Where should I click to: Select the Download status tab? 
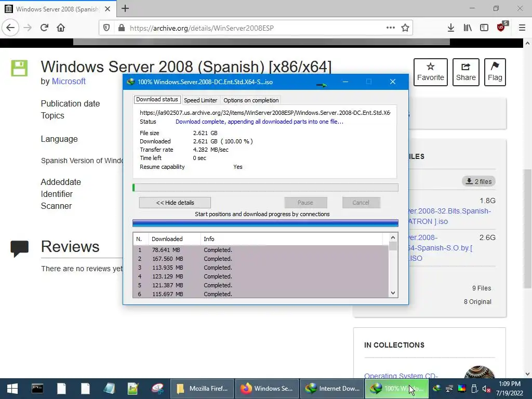click(157, 99)
